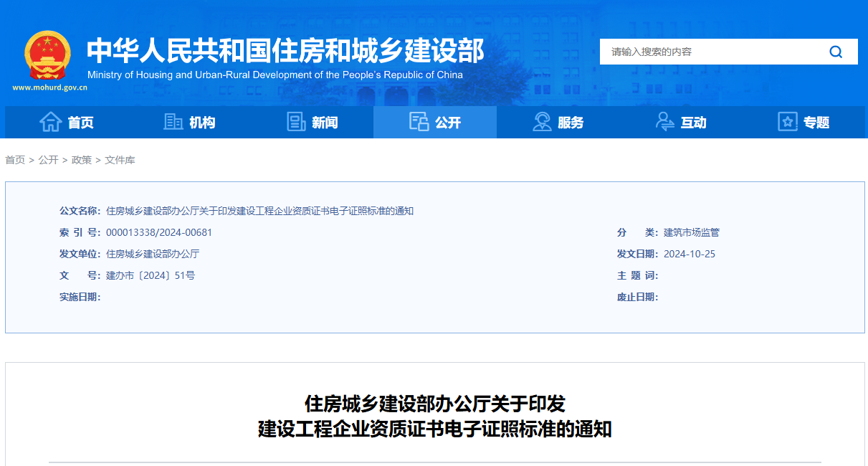The width and height of the screenshot is (868, 466).
Task: Go to 政策 in the breadcrumb
Action: [82, 160]
